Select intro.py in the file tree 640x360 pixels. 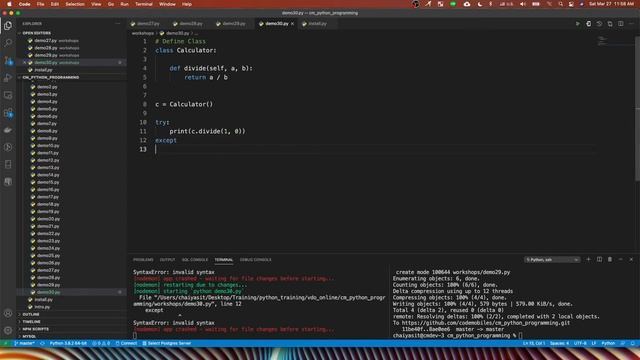[x=42, y=307]
